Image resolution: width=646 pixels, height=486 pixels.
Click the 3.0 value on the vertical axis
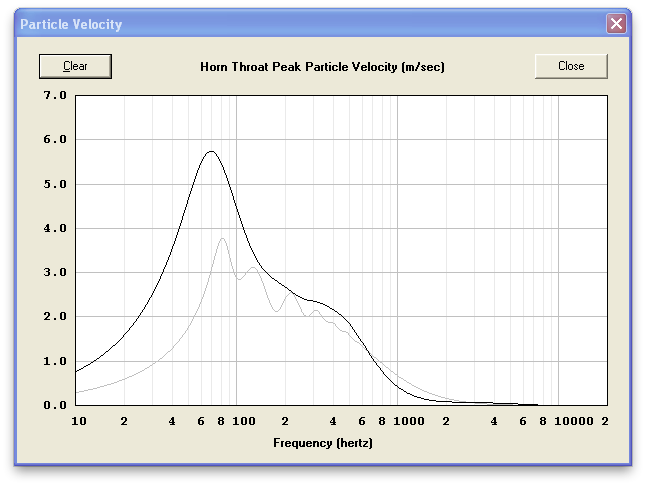click(55, 272)
